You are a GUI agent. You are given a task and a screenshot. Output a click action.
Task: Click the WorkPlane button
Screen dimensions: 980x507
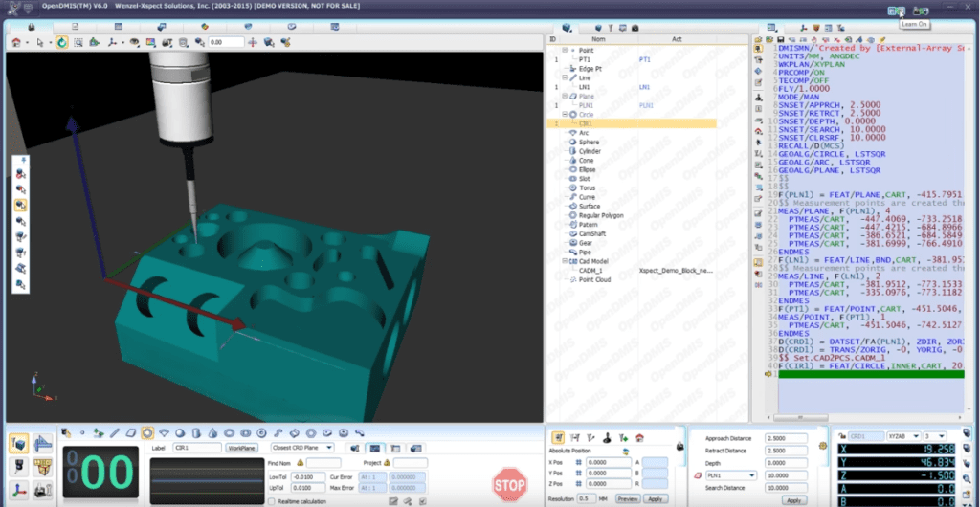(x=242, y=447)
